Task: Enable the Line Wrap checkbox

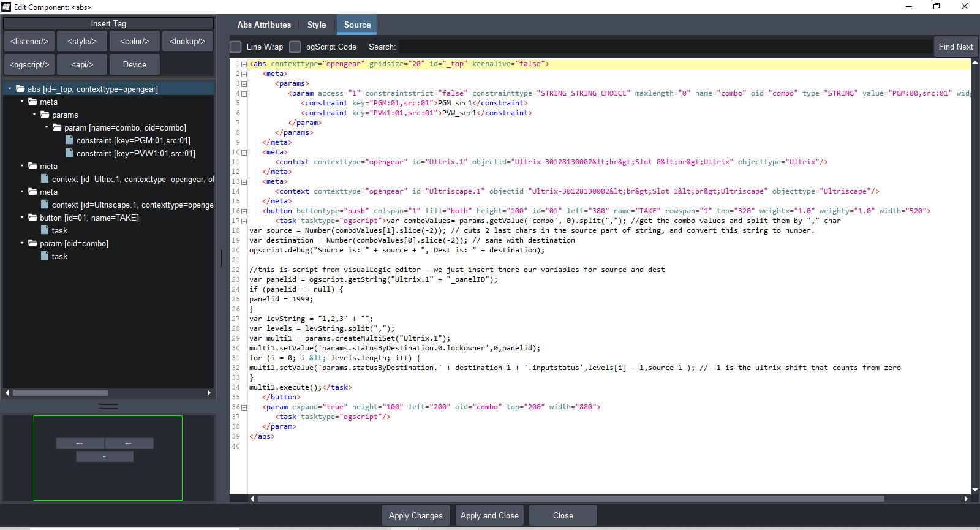Action: [x=236, y=47]
